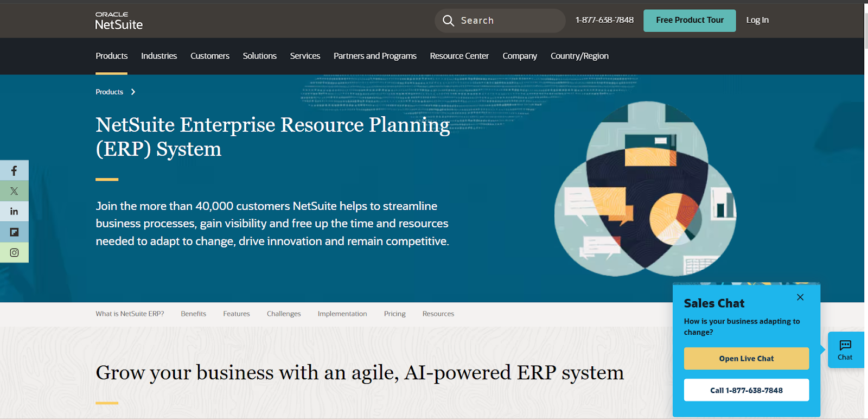Viewport: 868px width, 420px height.
Task: Click the phone number 1-877-638-7848 in header
Action: [x=604, y=20]
